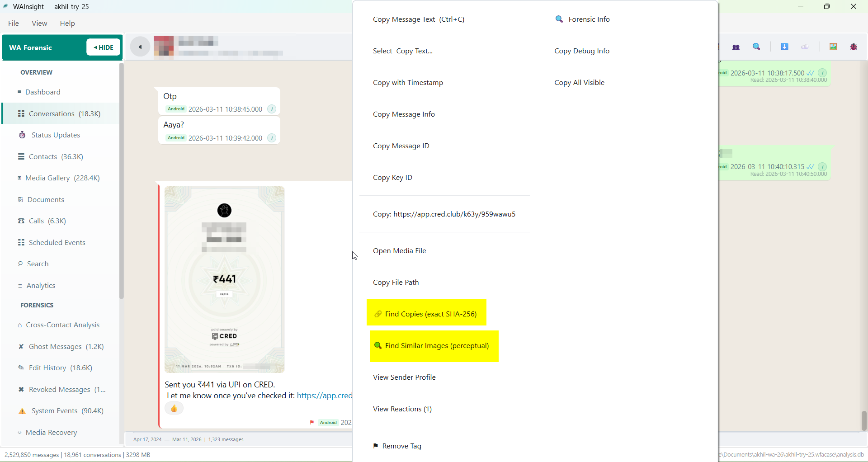
Task: Open Contacts (36.3K) in sidebar
Action: 61,156
